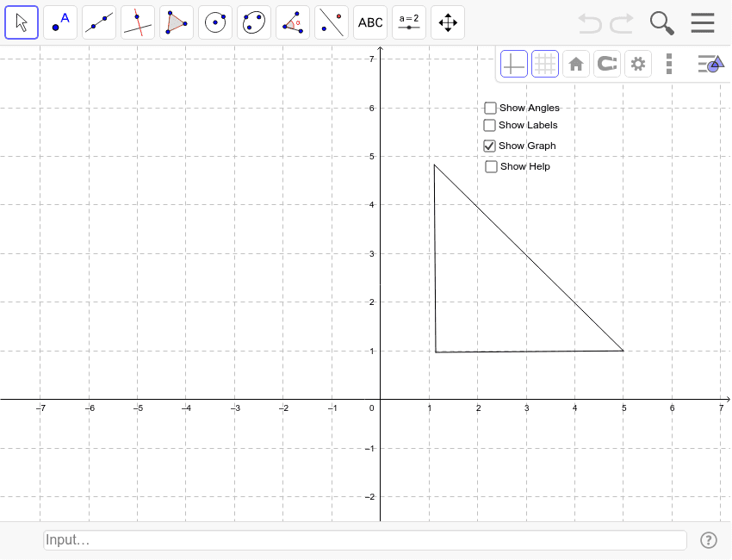Image resolution: width=732 pixels, height=560 pixels.
Task: Click the triangle's hypotenuse segment
Action: click(529, 258)
